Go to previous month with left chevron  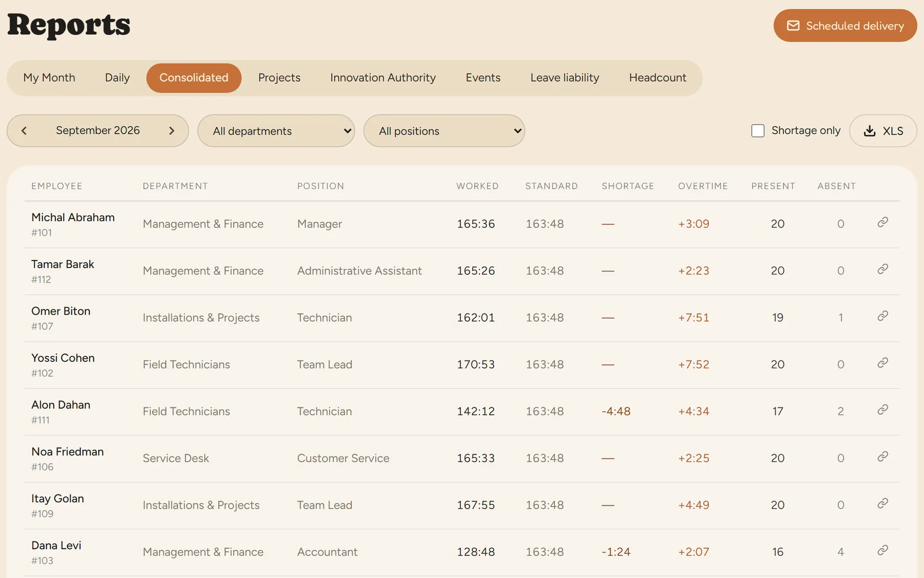[24, 131]
